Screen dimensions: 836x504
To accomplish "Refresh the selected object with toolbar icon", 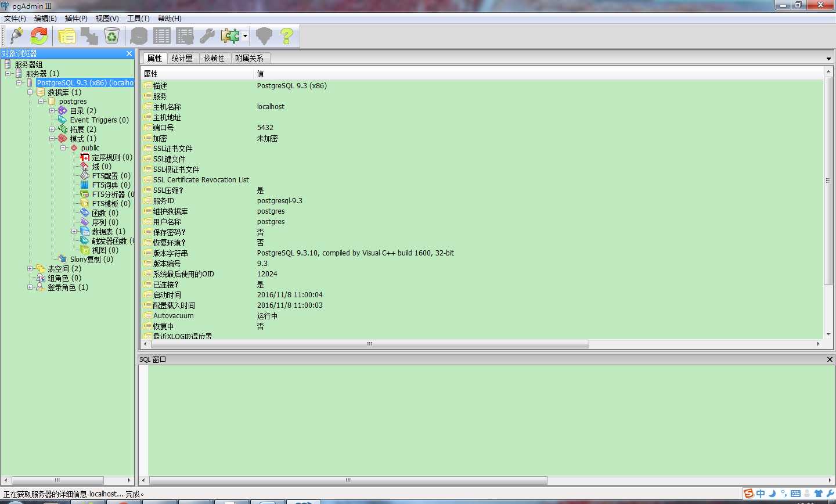I will [39, 36].
